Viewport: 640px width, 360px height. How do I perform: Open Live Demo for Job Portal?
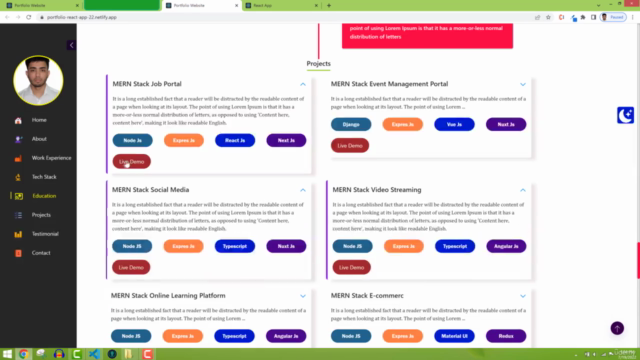131,162
